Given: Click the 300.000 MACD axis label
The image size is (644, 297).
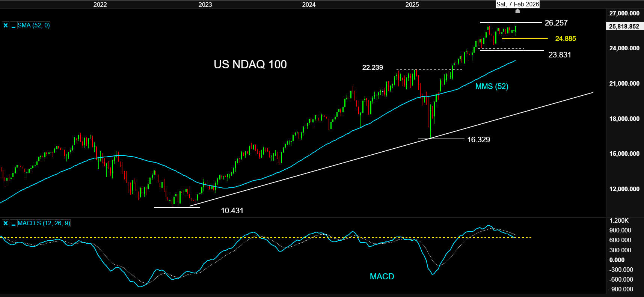Looking at the screenshot, I should (x=620, y=250).
